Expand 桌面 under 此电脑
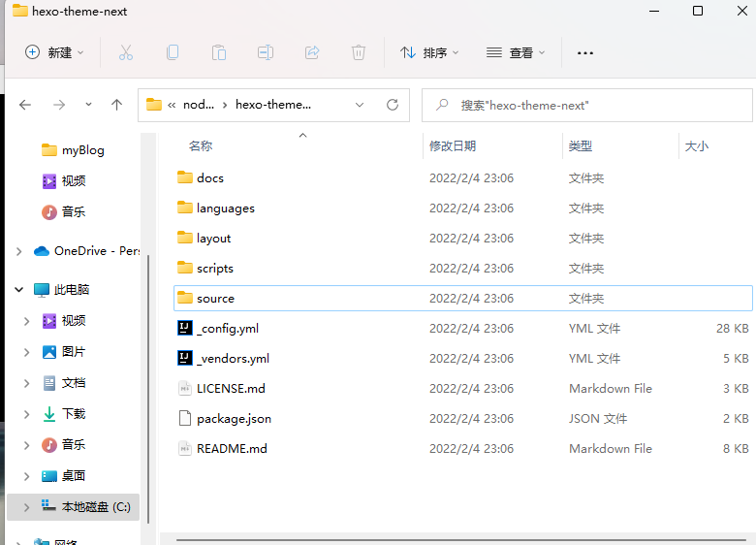The height and width of the screenshot is (545, 756). 27,476
